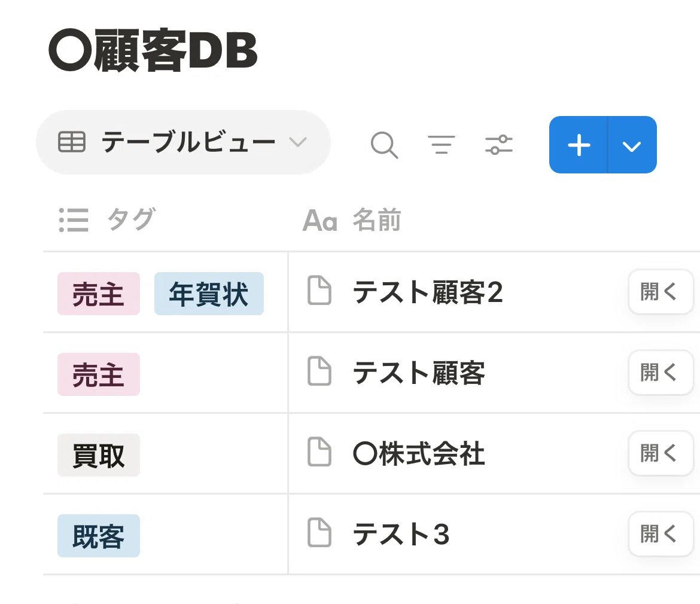
Task: Click page icon of ○株式会社
Action: coord(319,452)
